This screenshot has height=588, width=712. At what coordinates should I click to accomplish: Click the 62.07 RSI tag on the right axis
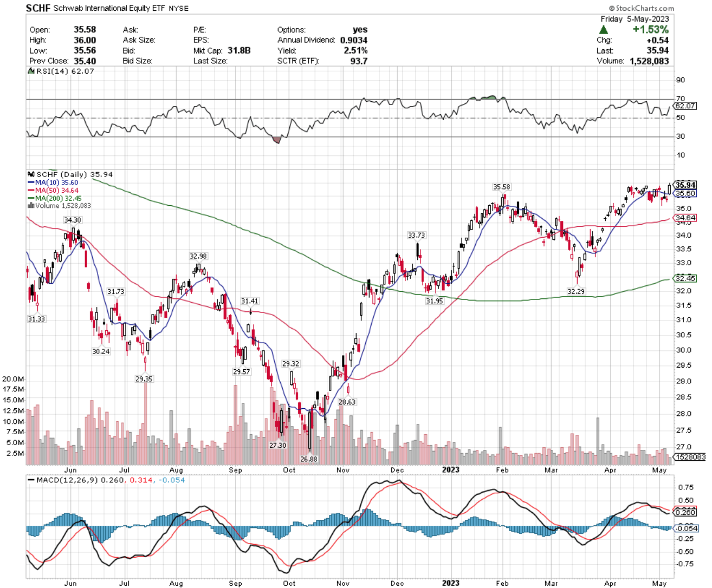pyautogui.click(x=685, y=106)
